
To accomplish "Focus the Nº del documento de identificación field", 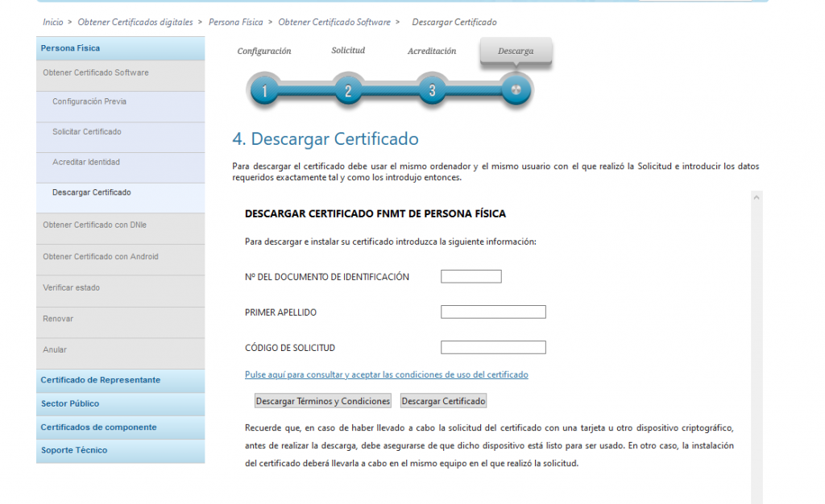I will (x=471, y=276).
